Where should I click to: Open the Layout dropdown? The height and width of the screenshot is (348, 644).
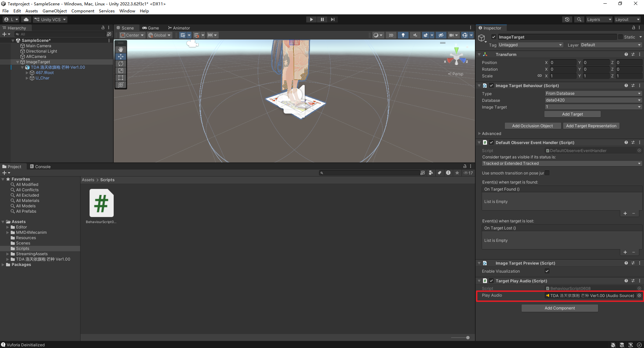click(627, 19)
